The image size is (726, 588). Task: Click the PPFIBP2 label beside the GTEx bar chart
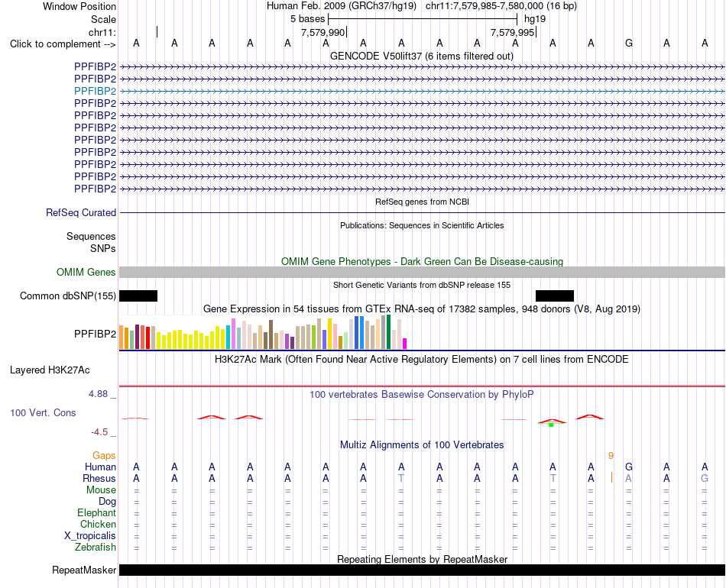coord(95,334)
